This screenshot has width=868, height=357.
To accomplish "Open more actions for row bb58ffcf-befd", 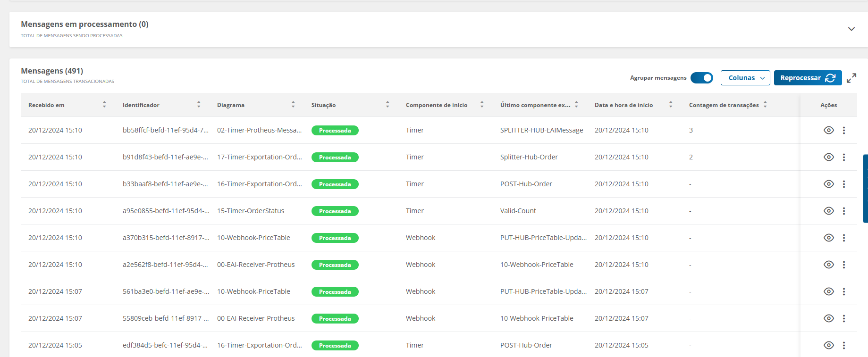I will pos(844,130).
